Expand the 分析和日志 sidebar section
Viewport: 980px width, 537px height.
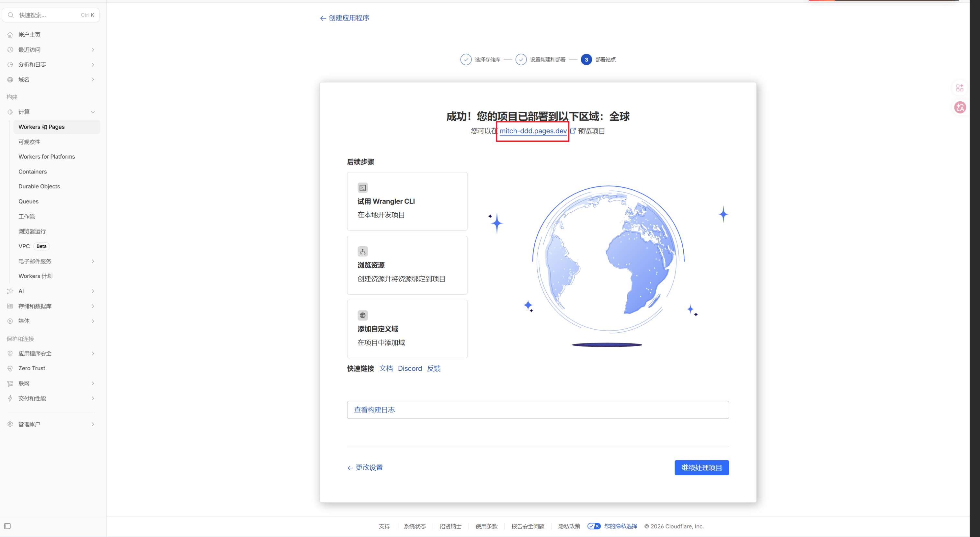coord(93,65)
